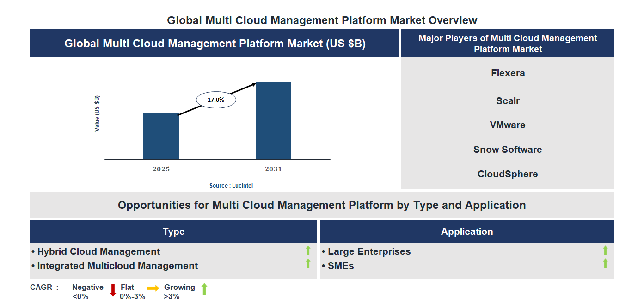Viewport: 644px width, 307px height.
Task: Click the green growth arrow next to Hybrid Cloud Management
Action: pyautogui.click(x=308, y=251)
